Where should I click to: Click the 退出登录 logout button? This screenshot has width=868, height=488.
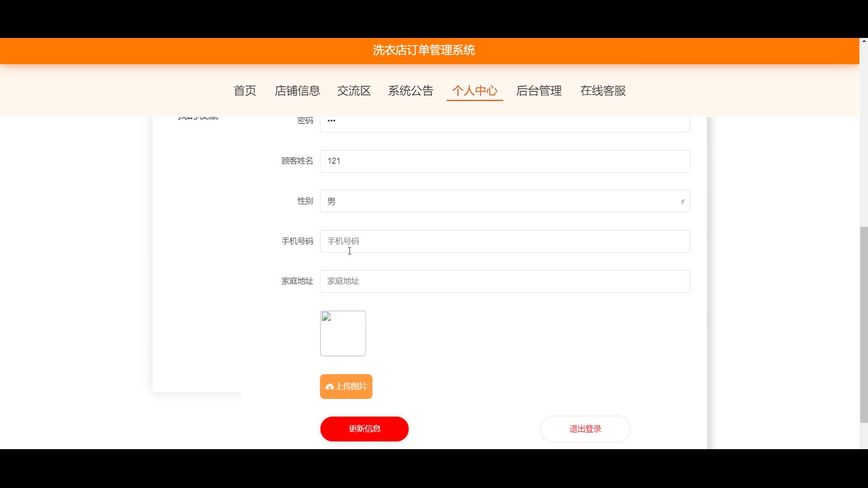tap(585, 429)
